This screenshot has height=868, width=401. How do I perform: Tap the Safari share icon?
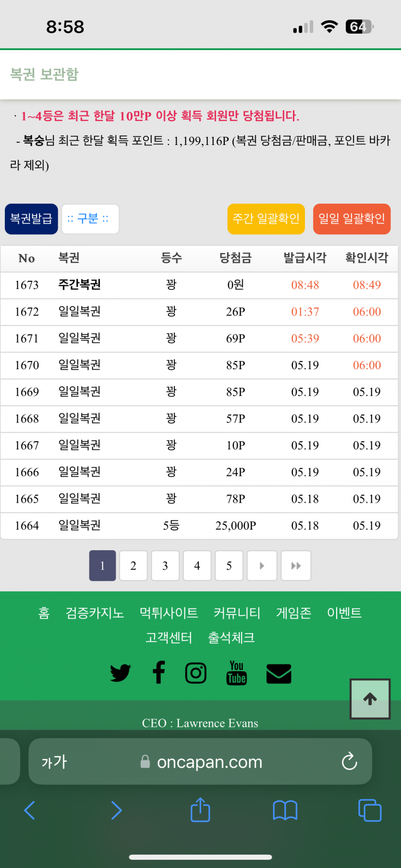point(200,810)
